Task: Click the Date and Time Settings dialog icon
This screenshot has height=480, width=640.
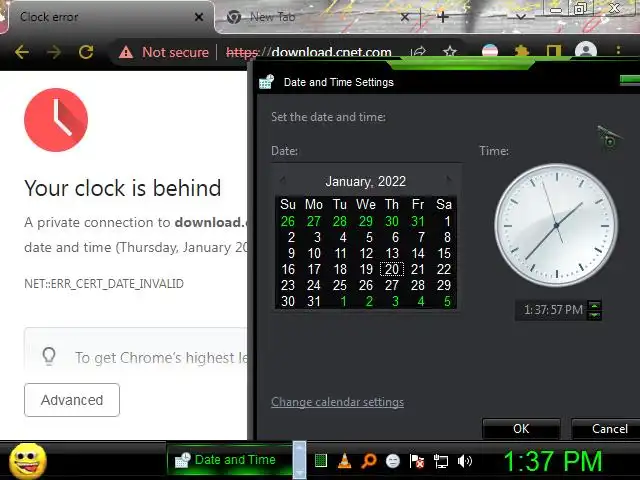Action: point(267,82)
